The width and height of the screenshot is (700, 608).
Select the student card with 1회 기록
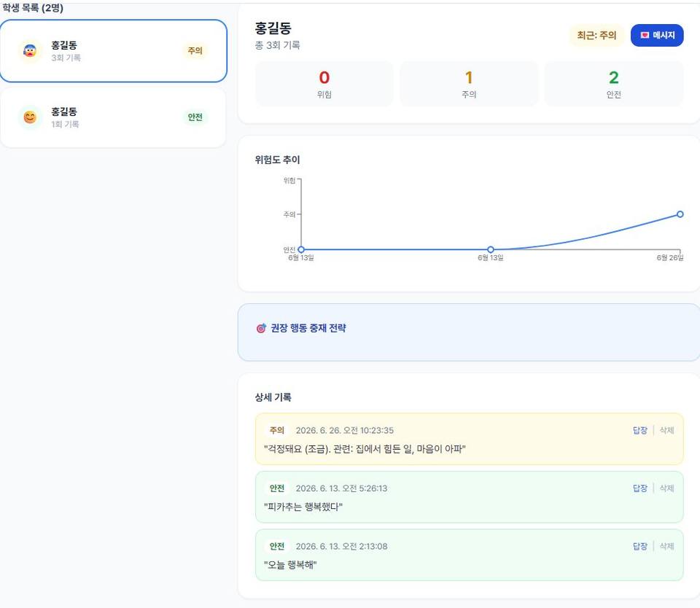coord(114,117)
